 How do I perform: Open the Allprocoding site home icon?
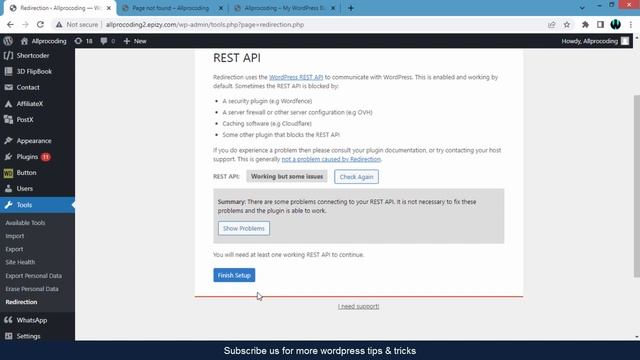point(24,41)
